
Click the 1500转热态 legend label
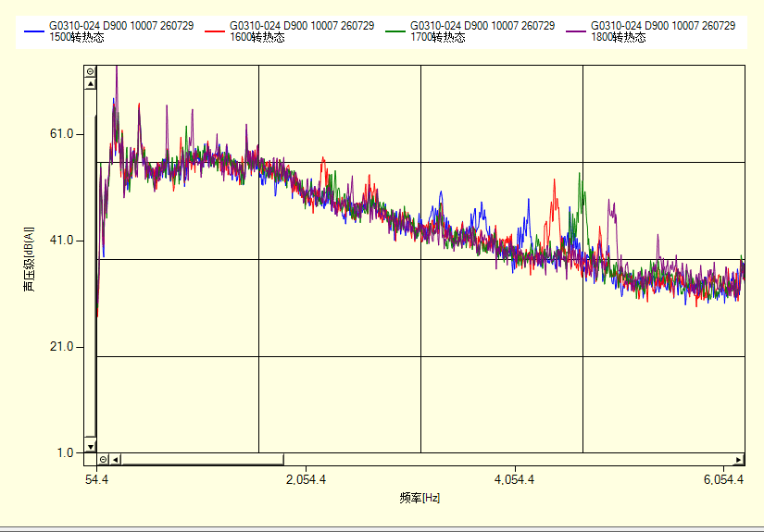pos(121,31)
